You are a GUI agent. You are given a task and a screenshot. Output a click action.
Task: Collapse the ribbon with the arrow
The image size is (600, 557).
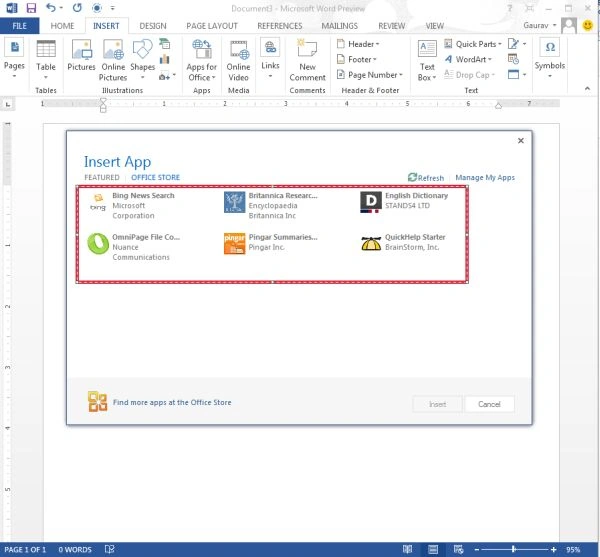587,89
